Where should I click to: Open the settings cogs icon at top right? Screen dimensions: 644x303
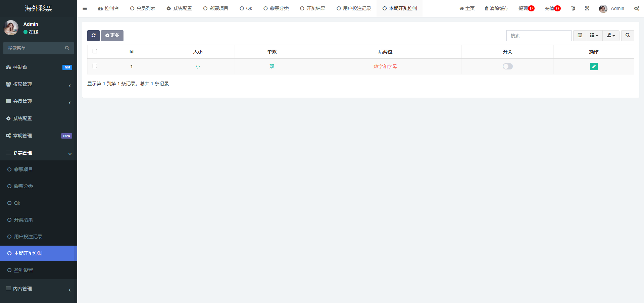tap(636, 8)
